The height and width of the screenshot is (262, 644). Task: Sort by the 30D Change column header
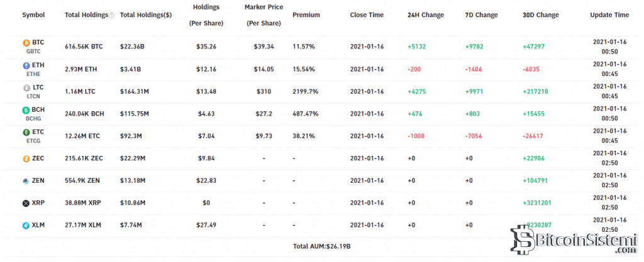[x=540, y=14]
